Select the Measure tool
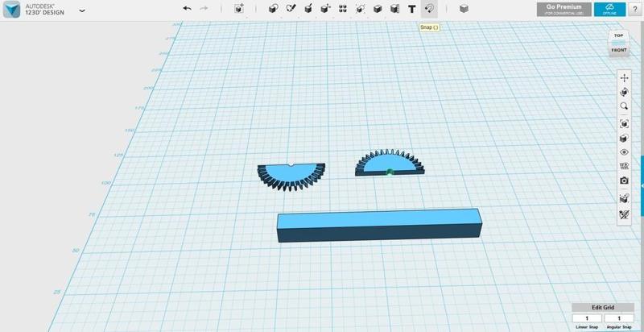Viewport: 644px width, 332px height. pyautogui.click(x=394, y=9)
